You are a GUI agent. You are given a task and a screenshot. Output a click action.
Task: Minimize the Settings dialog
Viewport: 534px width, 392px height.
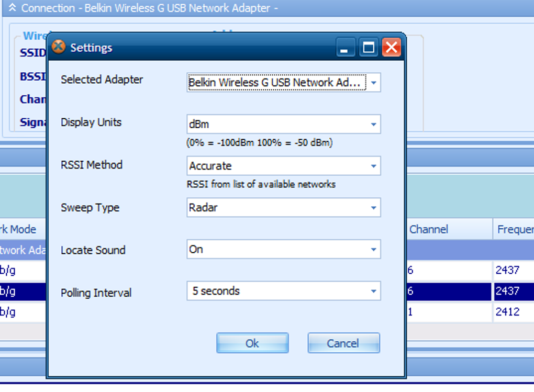click(346, 47)
